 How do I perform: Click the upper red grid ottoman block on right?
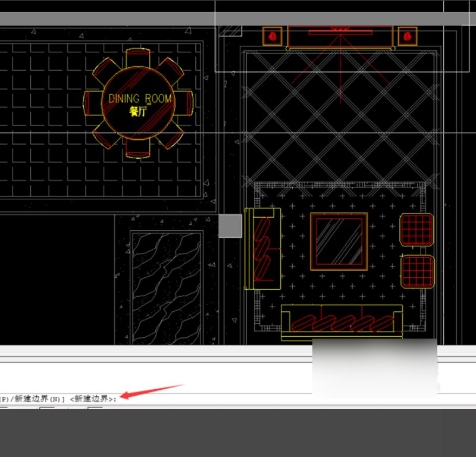(x=417, y=229)
